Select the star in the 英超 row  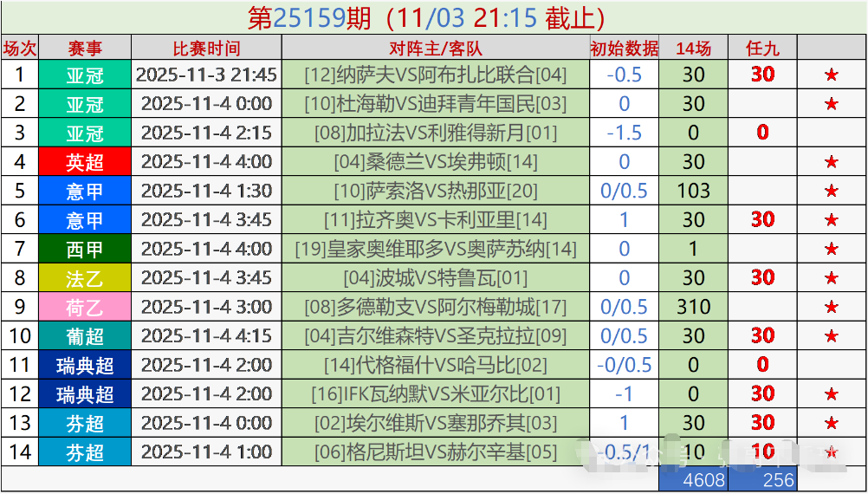(831, 162)
